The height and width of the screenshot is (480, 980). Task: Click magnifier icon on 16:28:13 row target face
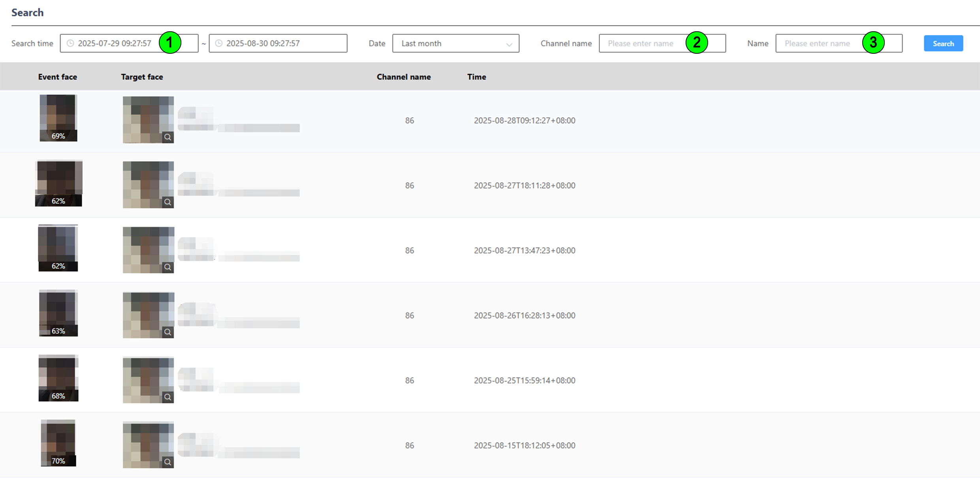click(168, 332)
